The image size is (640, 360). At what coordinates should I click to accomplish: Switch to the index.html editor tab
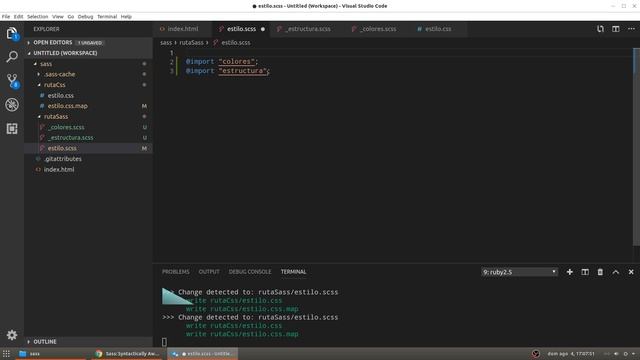pyautogui.click(x=182, y=29)
